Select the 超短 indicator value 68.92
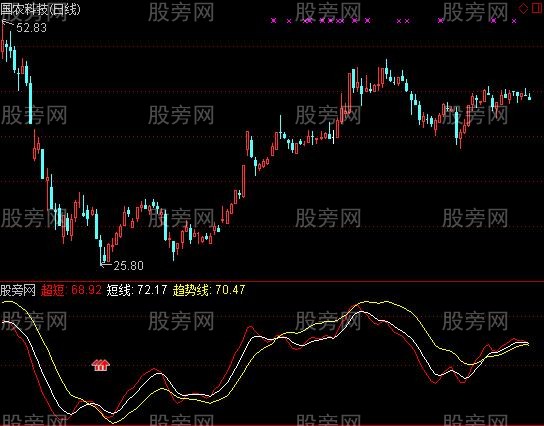 coord(86,290)
